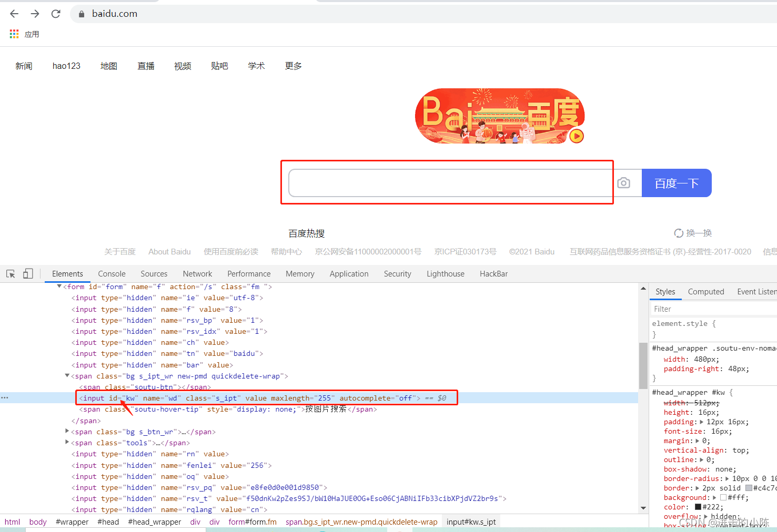Open the 学术 link
777x532 pixels.
pyautogui.click(x=256, y=66)
